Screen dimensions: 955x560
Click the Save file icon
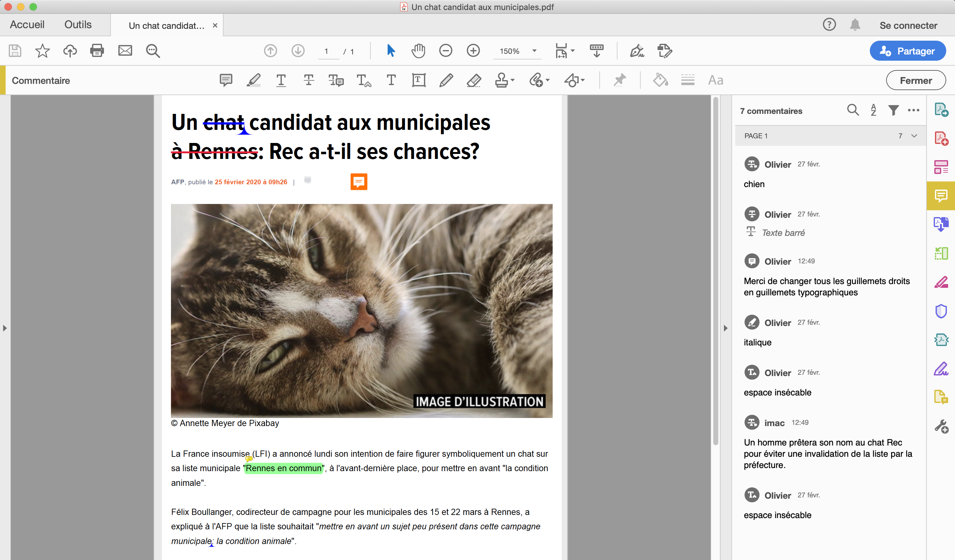(15, 51)
